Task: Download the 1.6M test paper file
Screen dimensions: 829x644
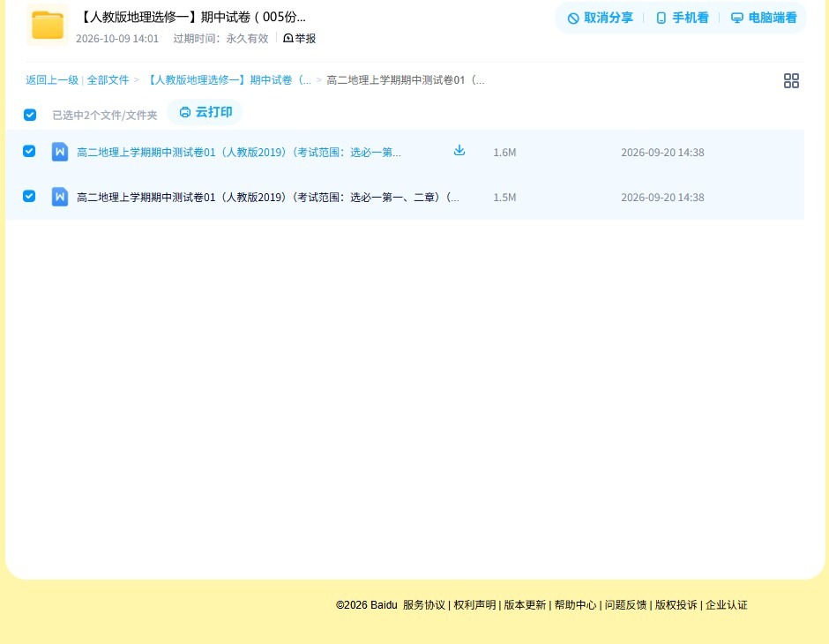Action: [459, 151]
